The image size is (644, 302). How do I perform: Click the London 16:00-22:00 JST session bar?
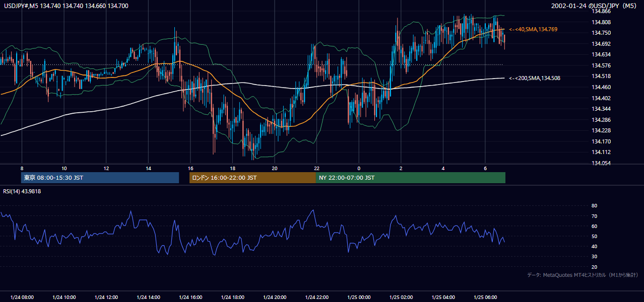click(252, 178)
